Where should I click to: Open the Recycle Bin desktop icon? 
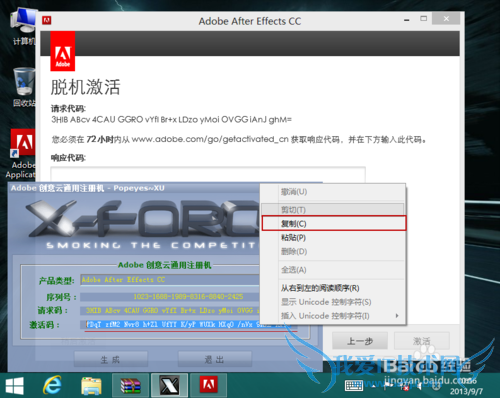(24, 87)
